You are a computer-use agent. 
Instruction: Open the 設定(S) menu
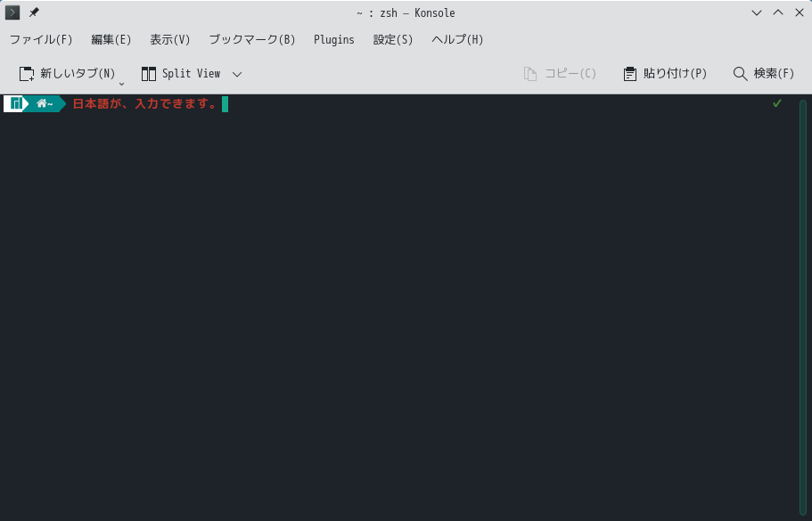(393, 40)
